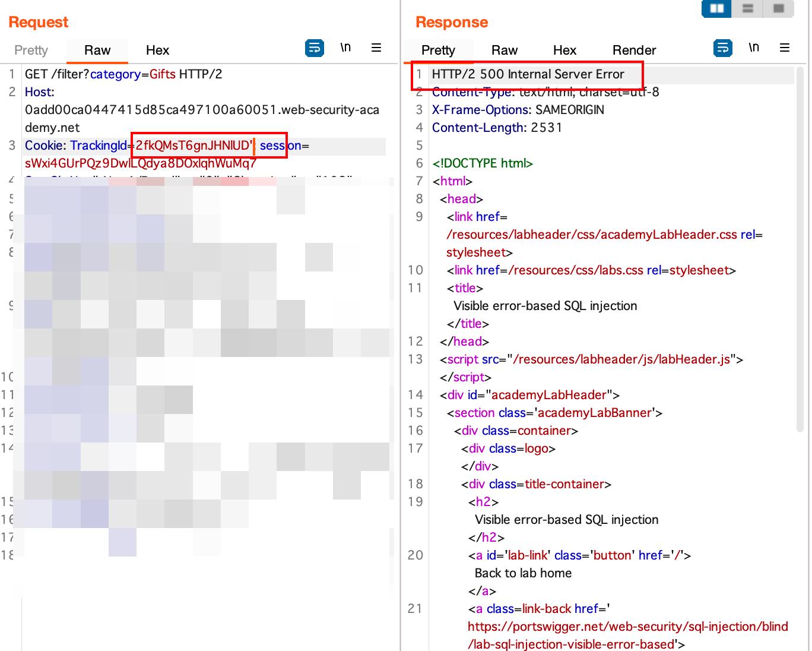Toggle \n non-printing characters in Response panel

[x=754, y=48]
